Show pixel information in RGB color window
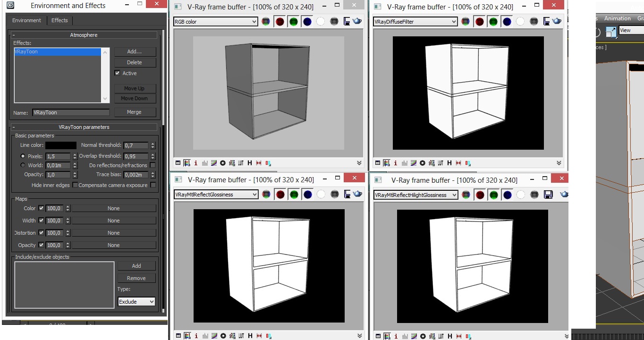The width and height of the screenshot is (644, 340). coord(196,163)
